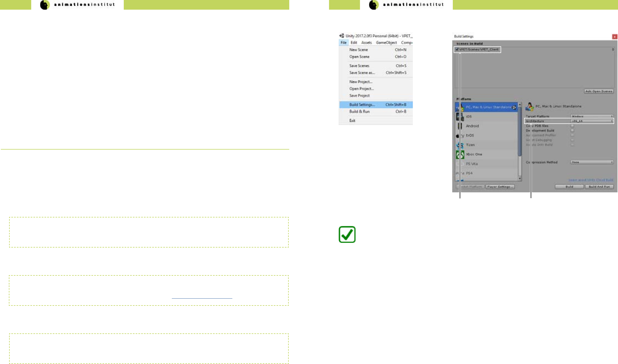The height and width of the screenshot is (364, 618).
Task: Enable the Development Build checkbox
Action: pos(572,131)
